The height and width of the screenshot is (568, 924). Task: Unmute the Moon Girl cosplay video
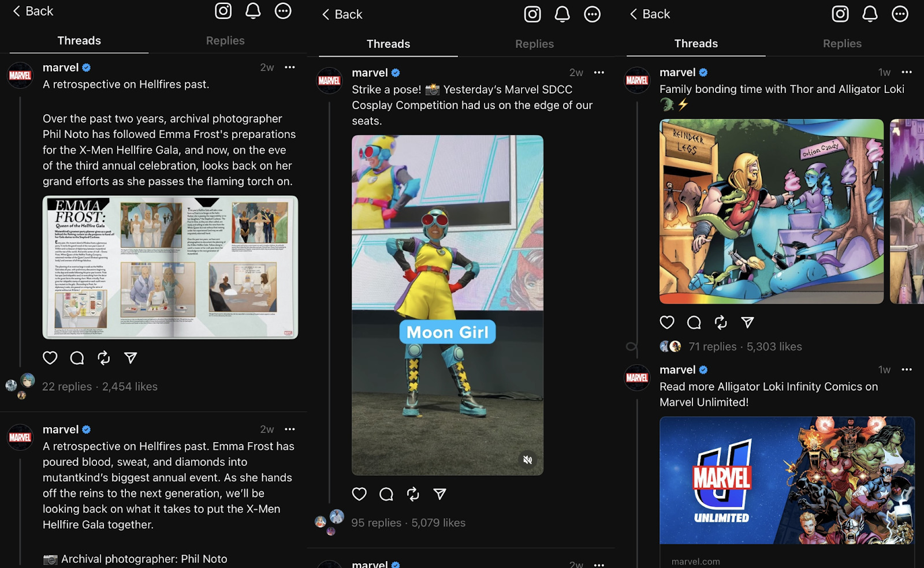click(527, 460)
